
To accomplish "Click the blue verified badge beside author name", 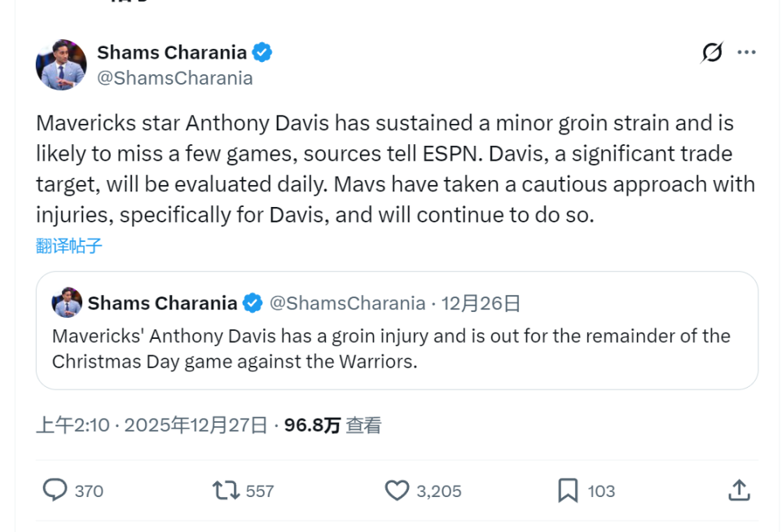I will 261,53.
